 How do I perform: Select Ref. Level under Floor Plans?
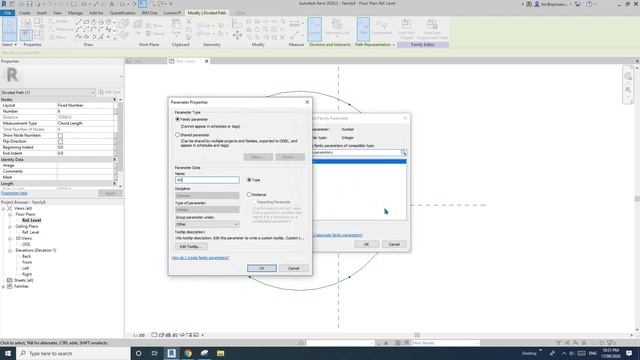pyautogui.click(x=31, y=220)
